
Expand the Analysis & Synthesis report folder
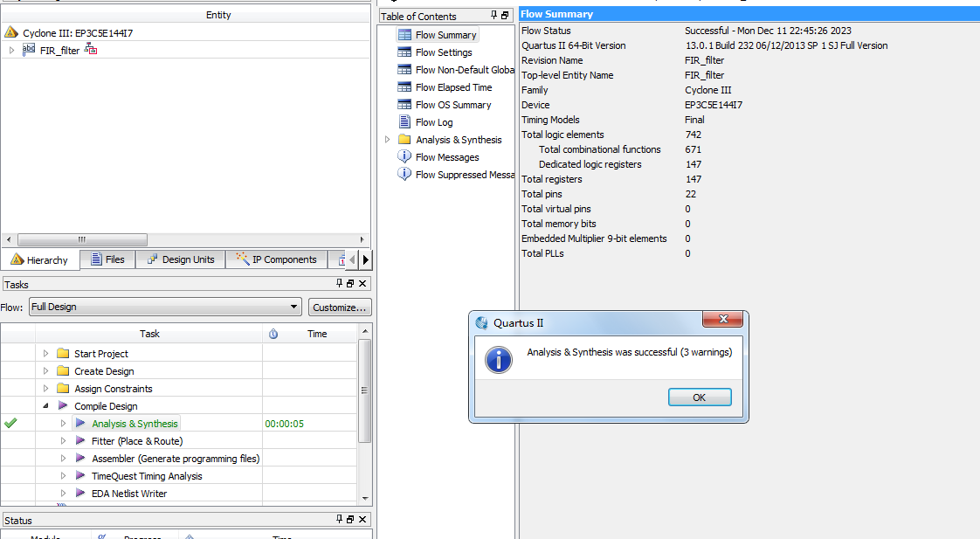point(388,140)
